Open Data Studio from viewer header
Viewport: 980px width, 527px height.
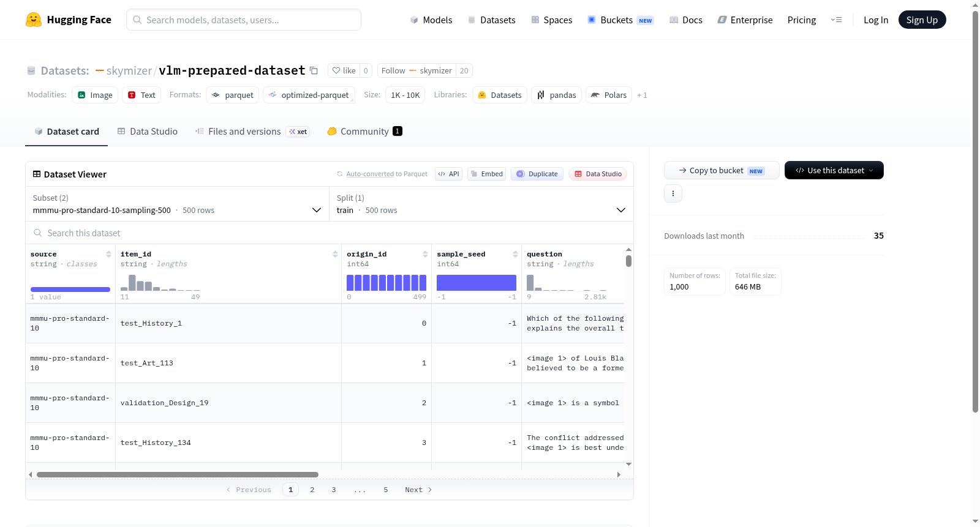pos(598,174)
